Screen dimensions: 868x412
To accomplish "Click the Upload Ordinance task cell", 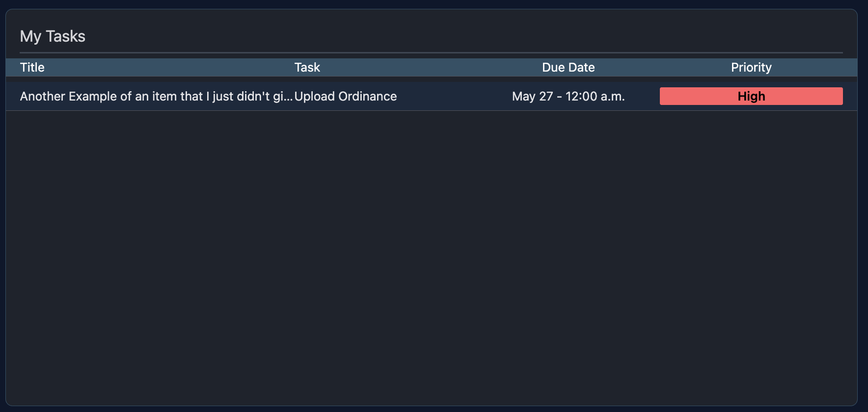I will 346,96.
